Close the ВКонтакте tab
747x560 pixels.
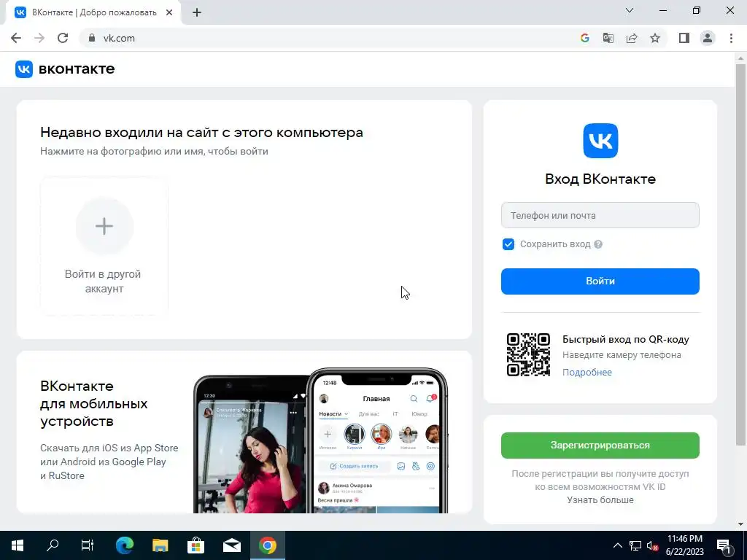[169, 13]
